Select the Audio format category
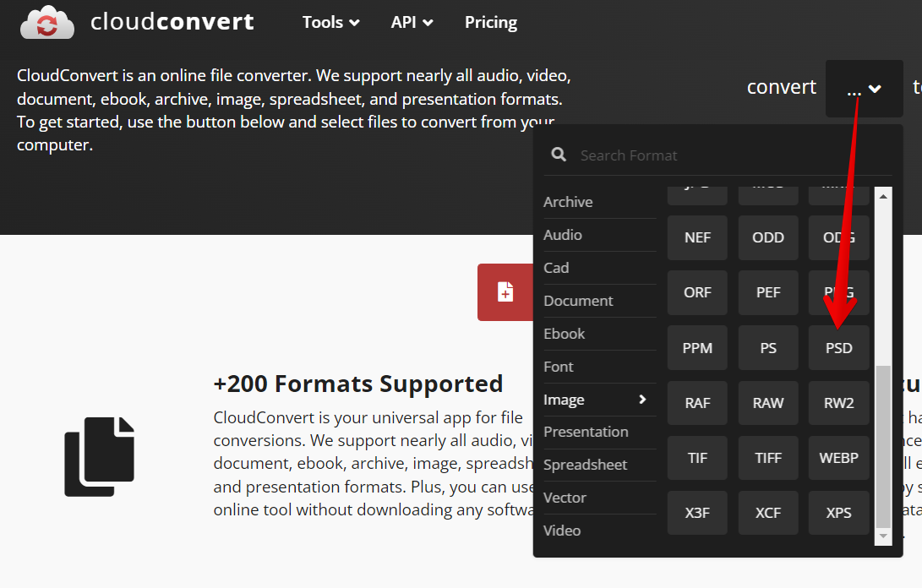 tap(563, 235)
